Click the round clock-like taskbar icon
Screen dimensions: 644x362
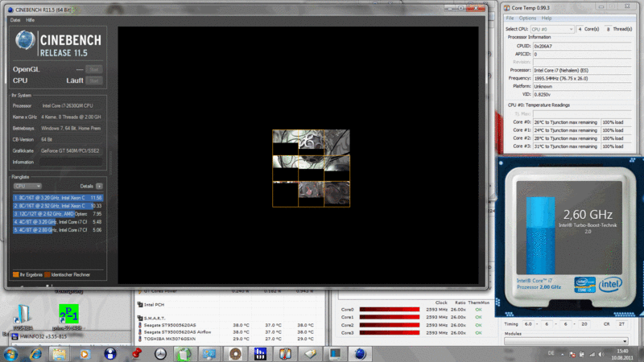(160, 354)
